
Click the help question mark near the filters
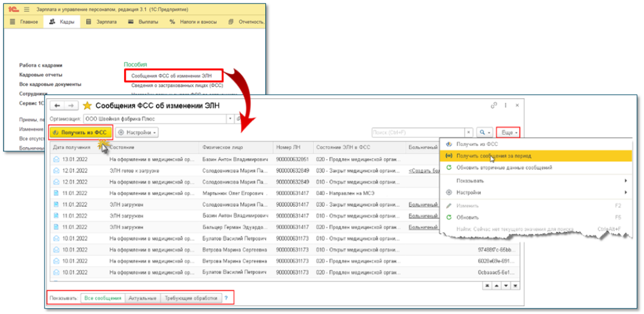226,298
